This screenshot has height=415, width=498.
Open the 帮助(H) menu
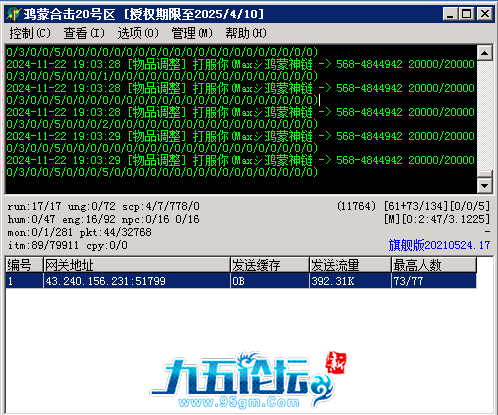246,33
